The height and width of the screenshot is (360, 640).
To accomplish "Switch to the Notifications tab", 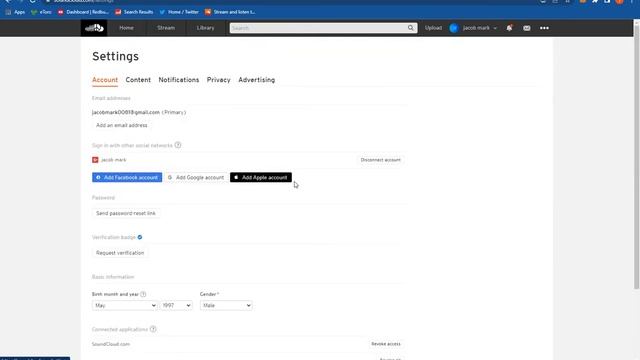I will click(x=179, y=80).
